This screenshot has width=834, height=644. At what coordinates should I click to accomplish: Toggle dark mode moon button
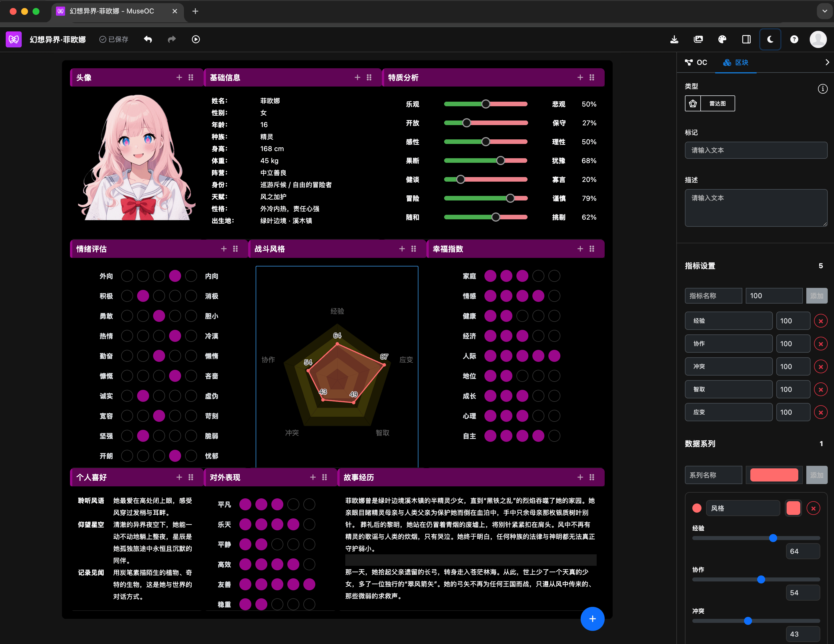pos(770,39)
